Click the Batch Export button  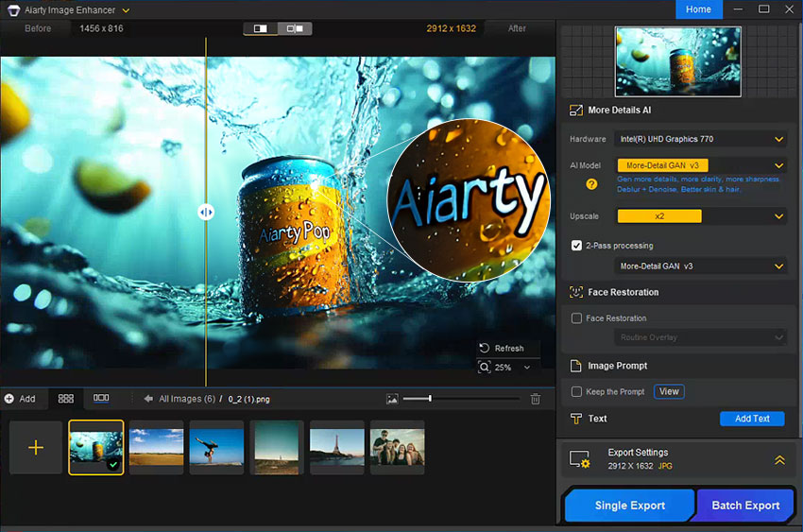pos(745,506)
